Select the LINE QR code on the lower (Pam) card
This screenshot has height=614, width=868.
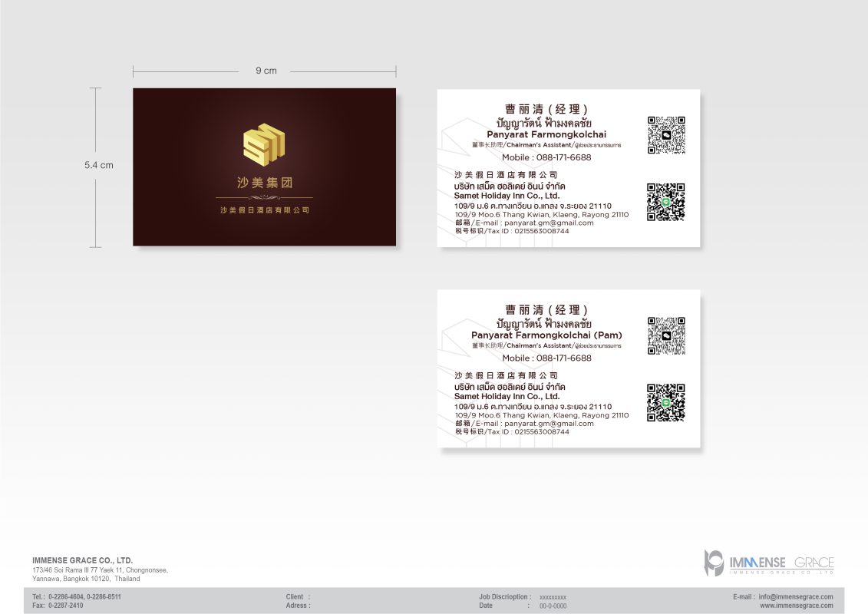coord(666,402)
